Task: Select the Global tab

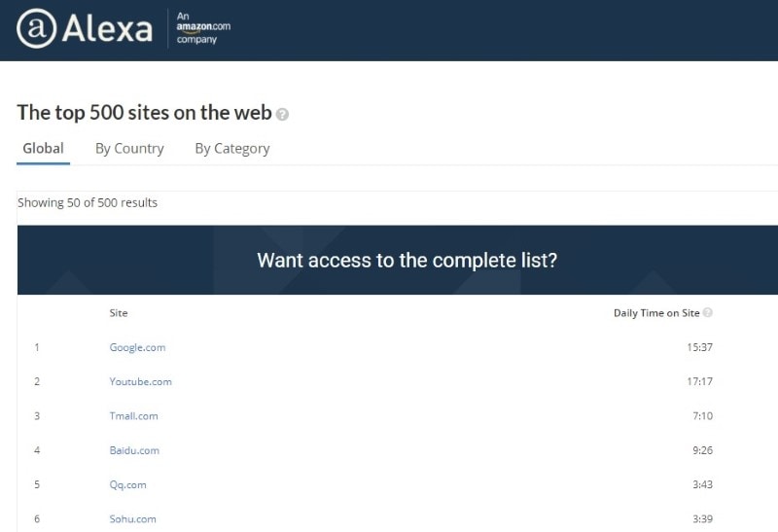Action: (x=43, y=149)
